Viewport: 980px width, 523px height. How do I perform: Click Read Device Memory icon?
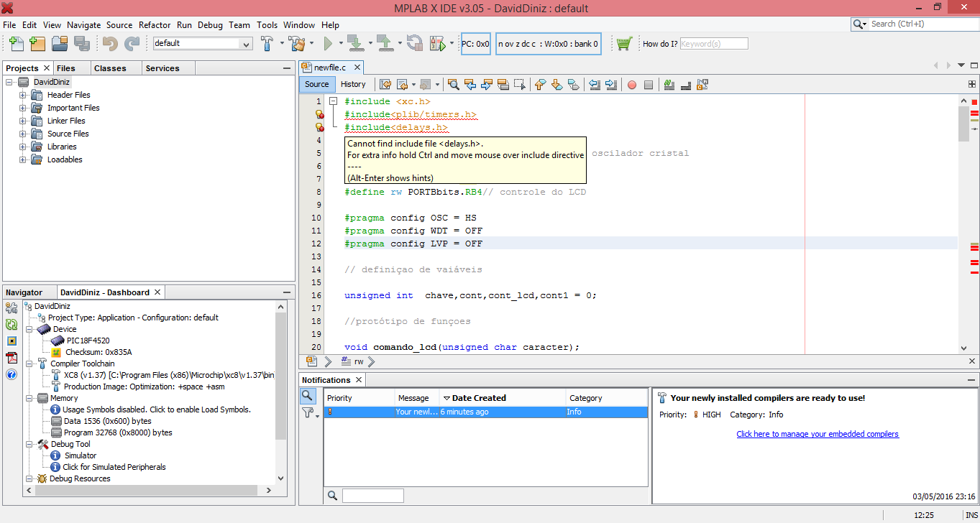tap(385, 44)
